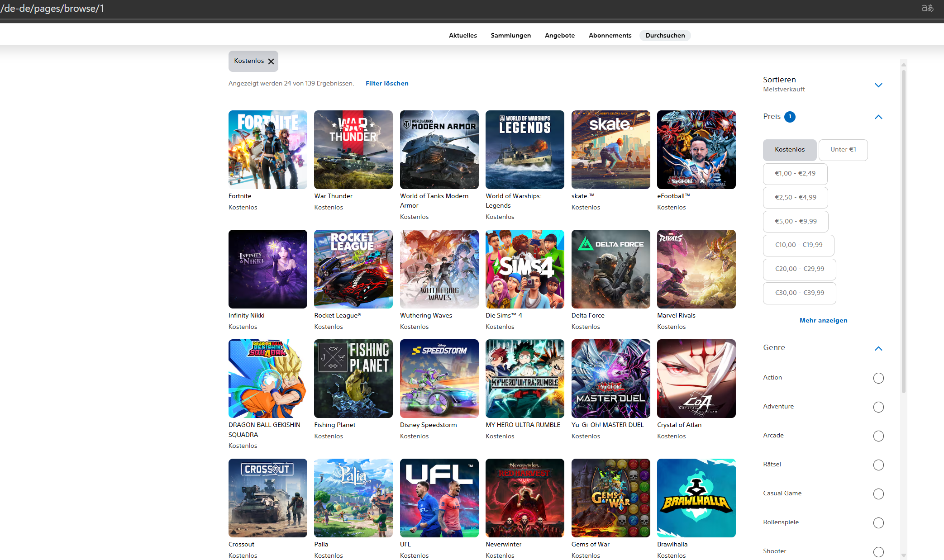
Task: Switch to the Angebote tab
Action: point(559,36)
